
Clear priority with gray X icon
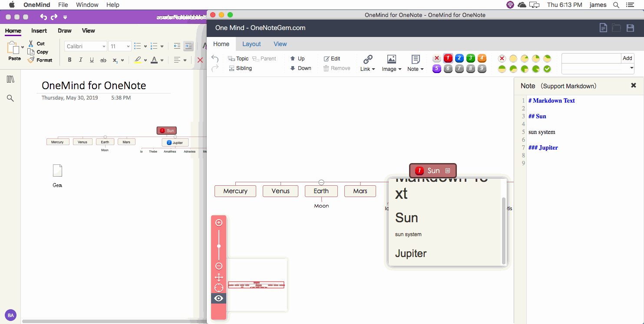[x=437, y=59]
